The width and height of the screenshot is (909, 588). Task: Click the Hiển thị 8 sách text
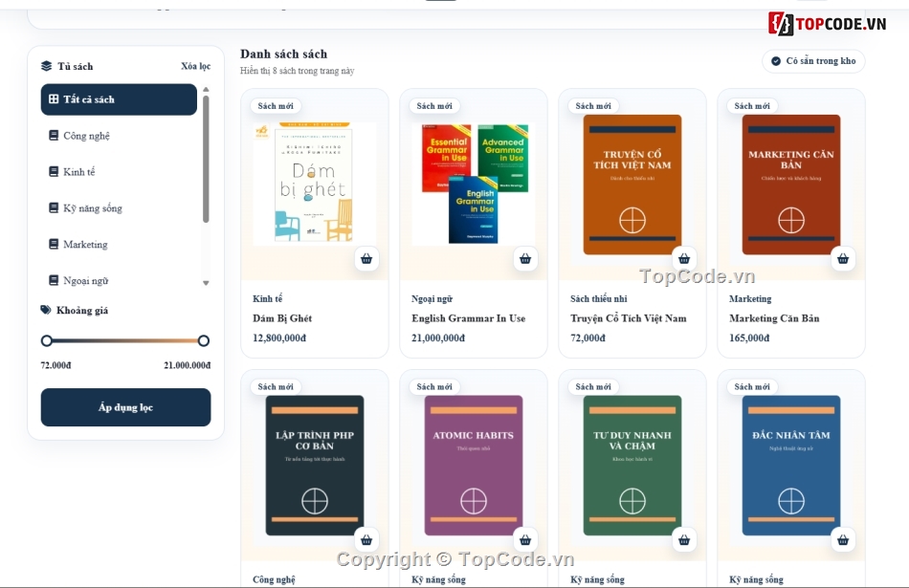(298, 71)
